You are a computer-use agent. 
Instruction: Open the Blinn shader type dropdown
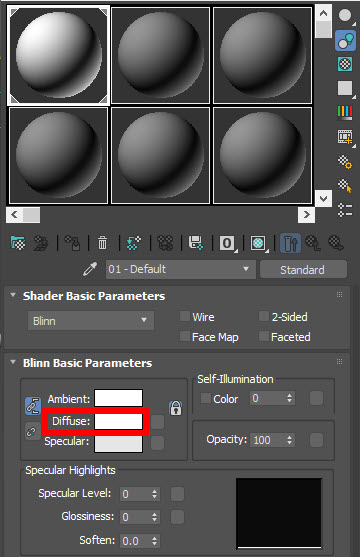(91, 321)
